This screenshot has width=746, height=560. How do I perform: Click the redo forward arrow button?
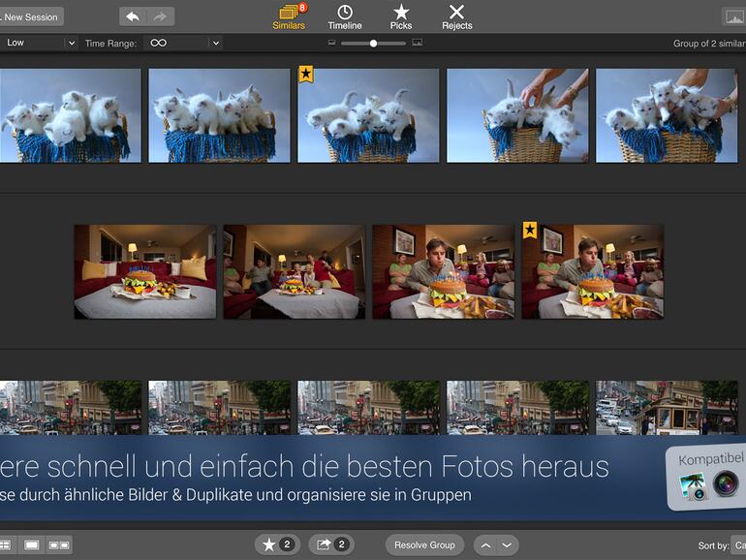tap(160, 16)
